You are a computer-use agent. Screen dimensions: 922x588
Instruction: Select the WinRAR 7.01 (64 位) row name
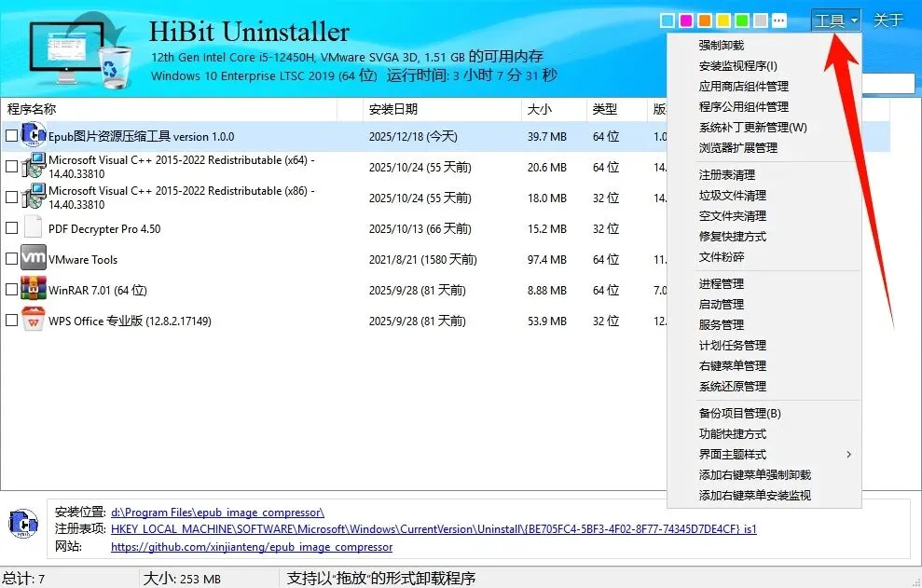tap(98, 290)
